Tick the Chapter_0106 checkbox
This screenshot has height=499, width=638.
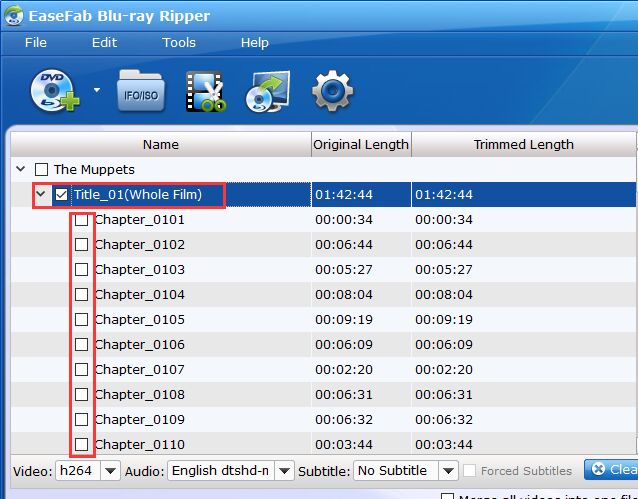tap(81, 345)
